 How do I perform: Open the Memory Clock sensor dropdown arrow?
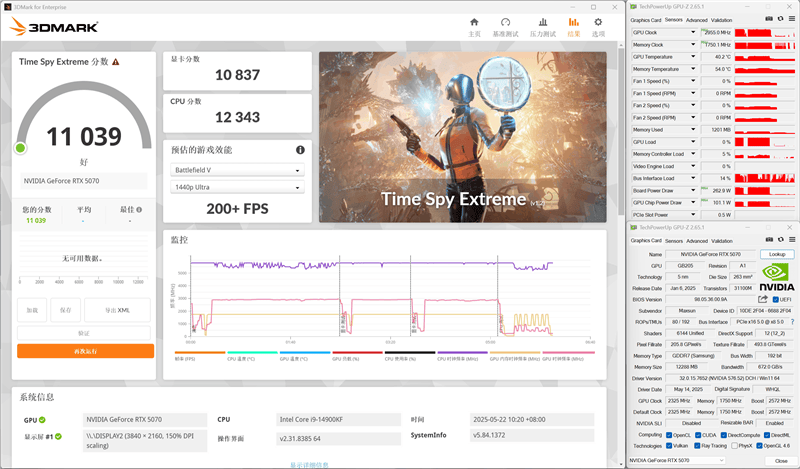coord(693,44)
